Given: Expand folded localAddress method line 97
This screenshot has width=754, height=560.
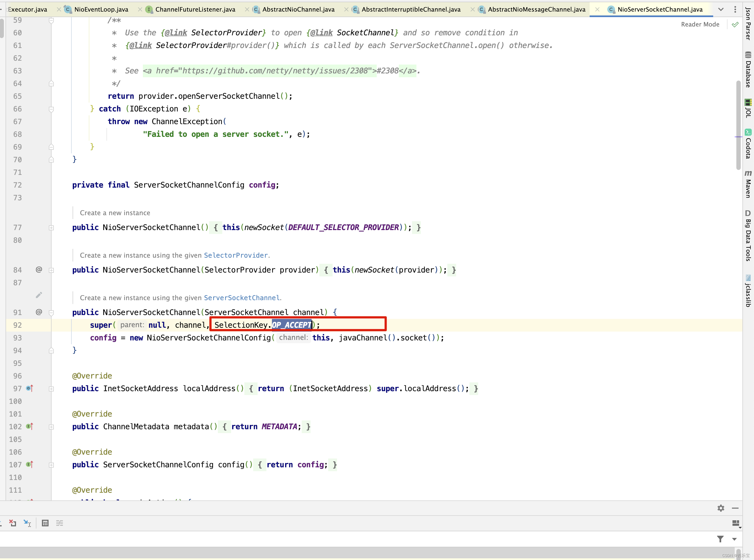Looking at the screenshot, I should click(x=51, y=389).
